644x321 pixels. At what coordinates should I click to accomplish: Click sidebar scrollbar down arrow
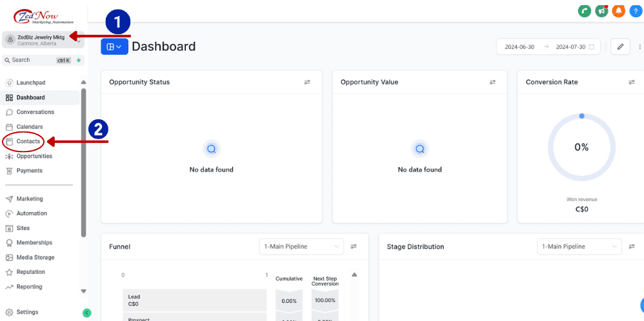(x=84, y=291)
